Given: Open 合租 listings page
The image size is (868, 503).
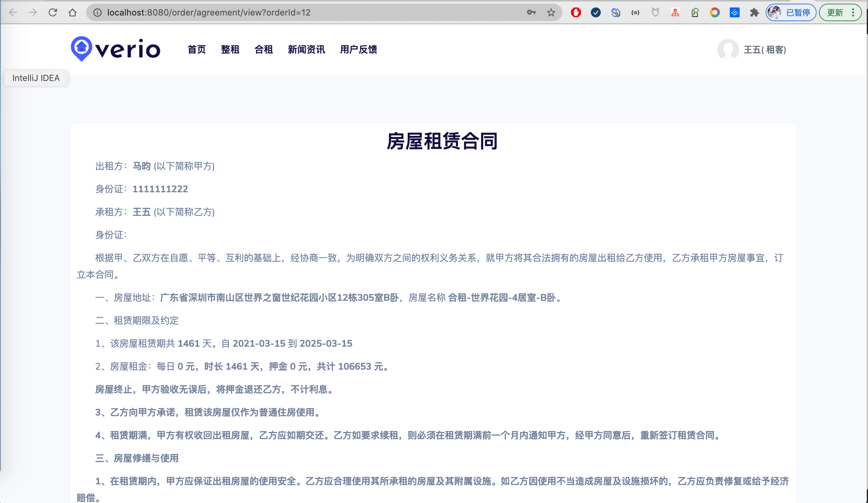Looking at the screenshot, I should [263, 50].
